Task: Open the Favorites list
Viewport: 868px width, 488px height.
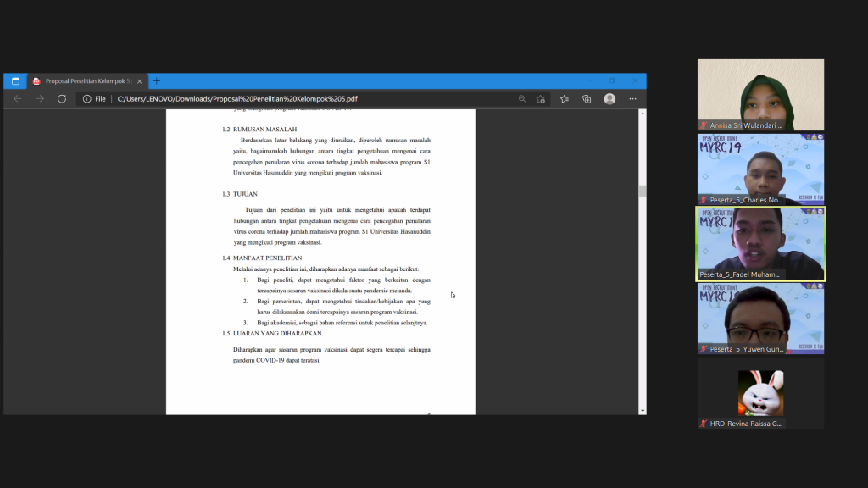Action: pyautogui.click(x=564, y=99)
